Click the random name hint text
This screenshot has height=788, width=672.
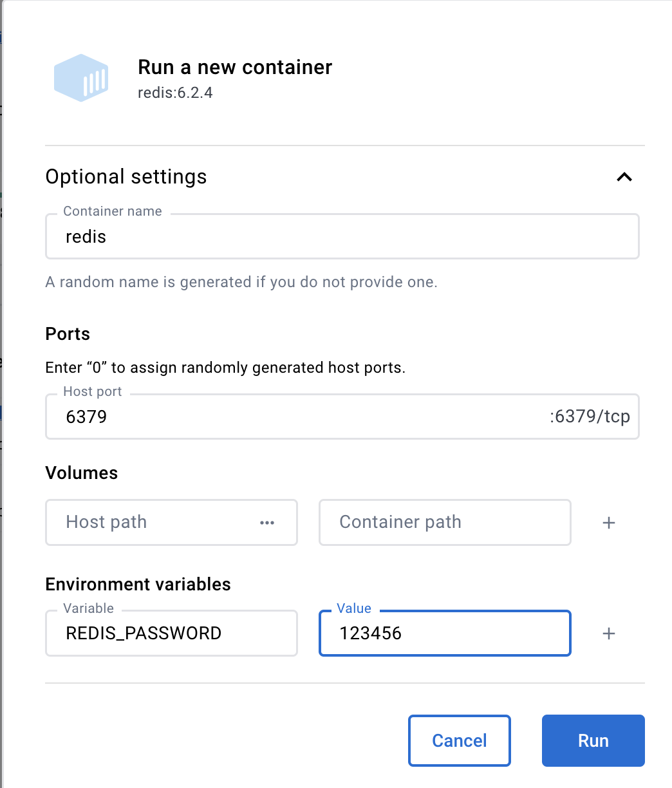[x=241, y=282]
